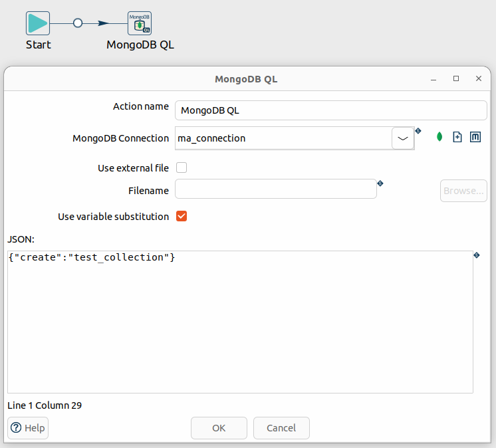Viewport: 496px width, 448px height.
Task: Focus the Filename input field
Action: 276,189
